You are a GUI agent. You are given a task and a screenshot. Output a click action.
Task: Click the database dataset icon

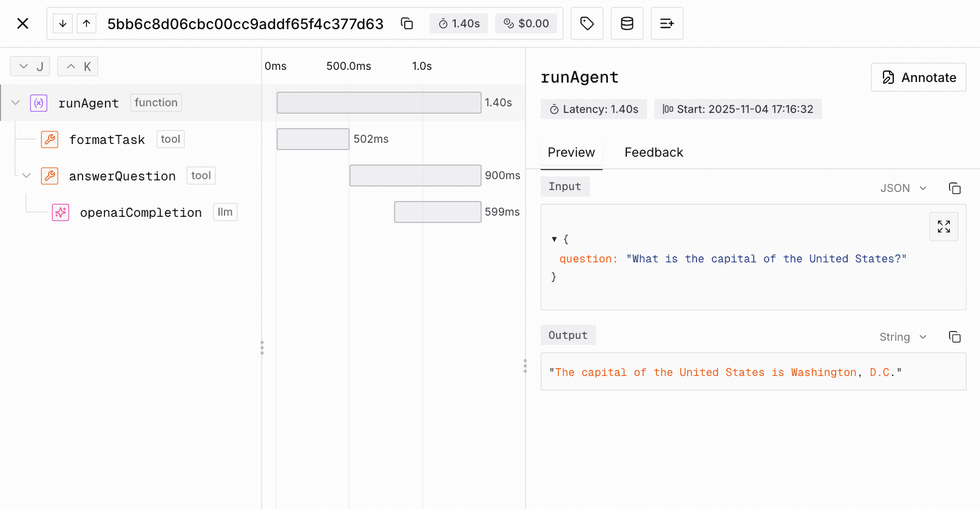[x=627, y=24]
